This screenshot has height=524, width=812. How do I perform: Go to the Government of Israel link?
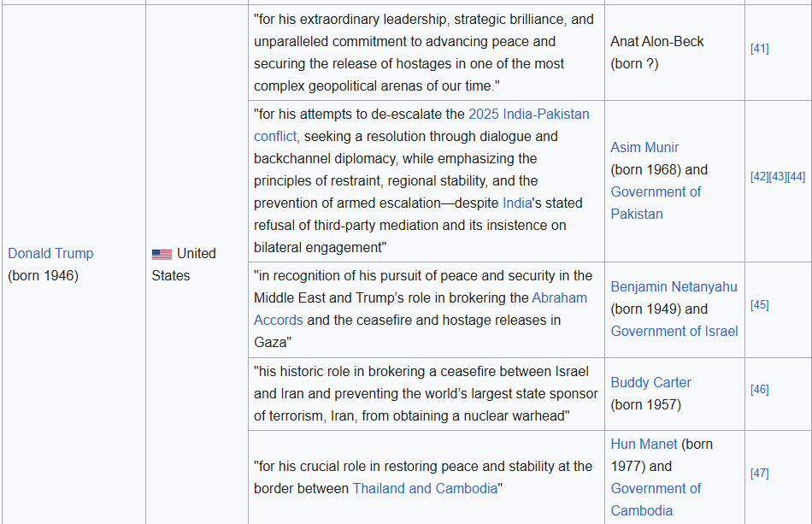coord(674,331)
